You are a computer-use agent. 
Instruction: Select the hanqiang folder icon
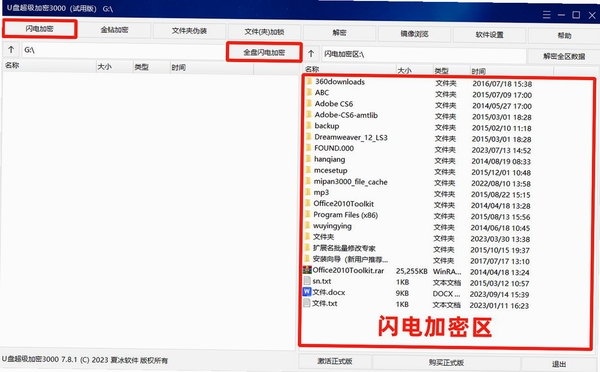pyautogui.click(x=308, y=159)
